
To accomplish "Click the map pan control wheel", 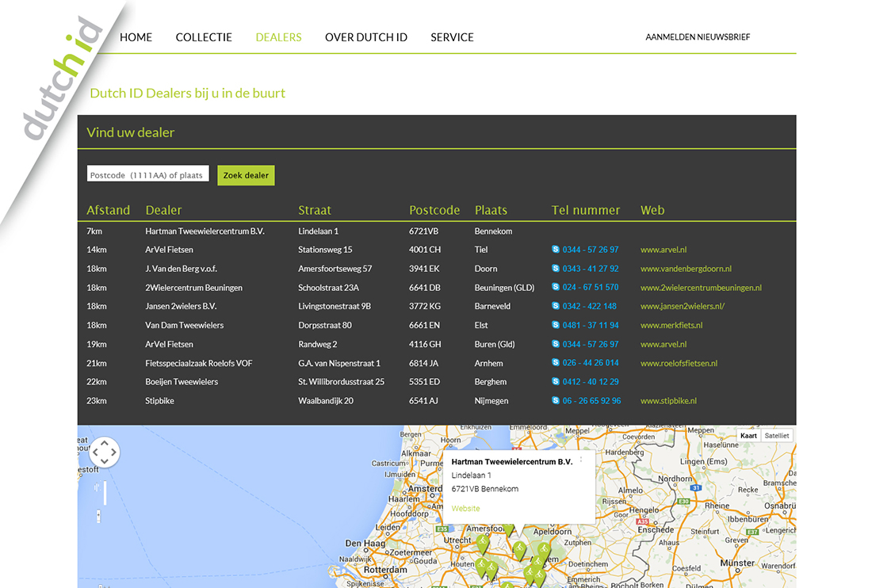I will [x=104, y=452].
